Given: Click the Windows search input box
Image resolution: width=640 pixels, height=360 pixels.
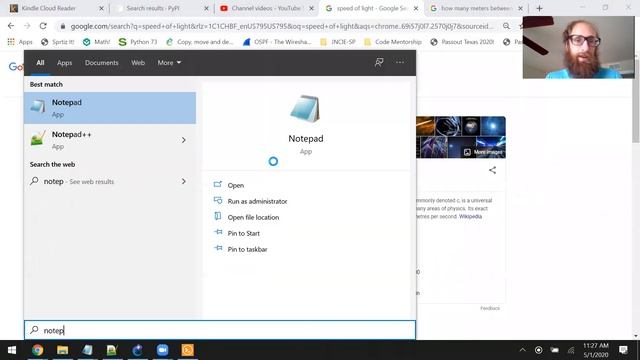Looking at the screenshot, I should 220,330.
